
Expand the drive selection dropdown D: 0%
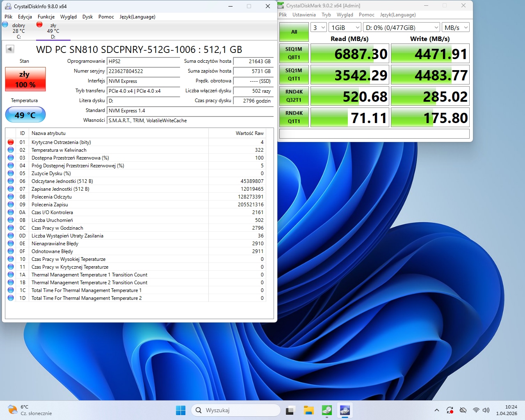[402, 27]
